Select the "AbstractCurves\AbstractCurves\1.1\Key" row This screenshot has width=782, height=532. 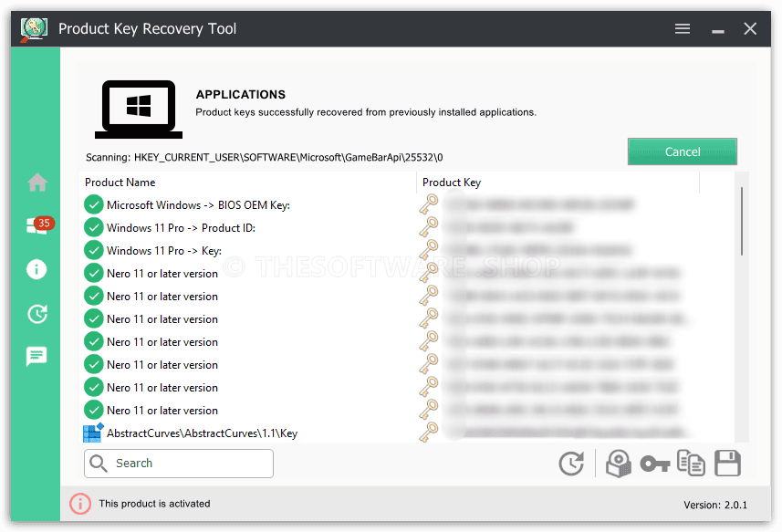(x=406, y=433)
